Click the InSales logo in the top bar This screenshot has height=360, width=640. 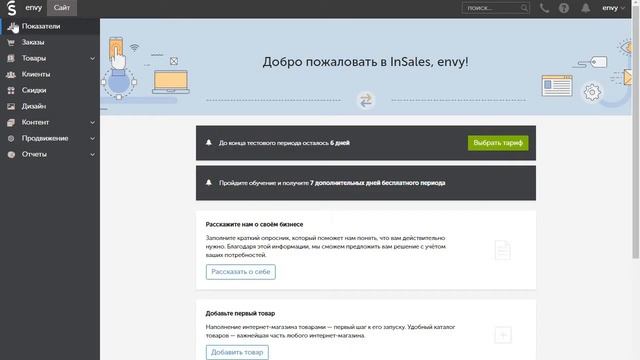click(11, 8)
